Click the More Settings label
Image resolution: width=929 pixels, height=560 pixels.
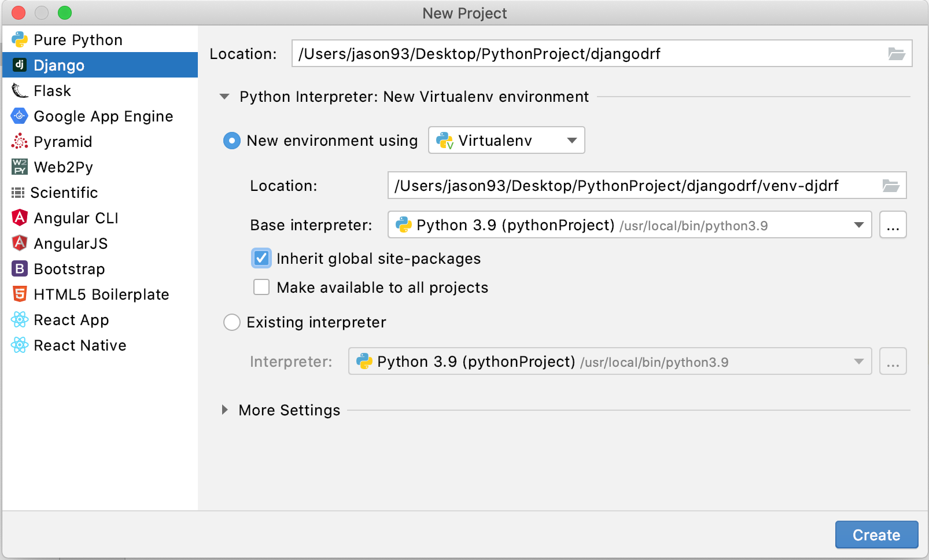coord(289,410)
